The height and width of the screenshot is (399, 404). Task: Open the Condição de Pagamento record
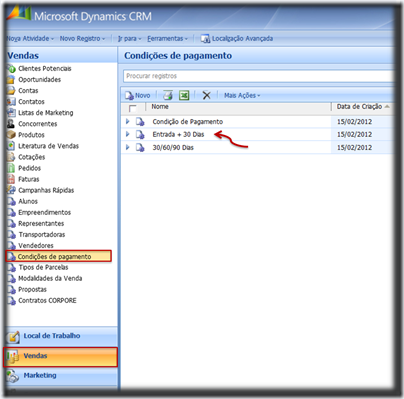pos(188,122)
